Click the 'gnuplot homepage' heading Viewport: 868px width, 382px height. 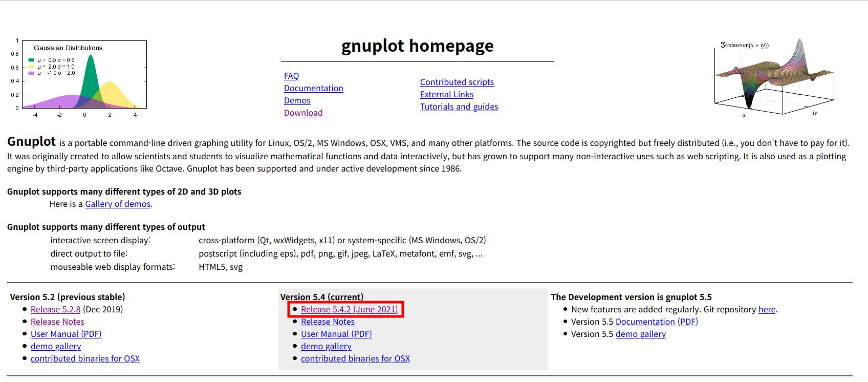pyautogui.click(x=417, y=46)
